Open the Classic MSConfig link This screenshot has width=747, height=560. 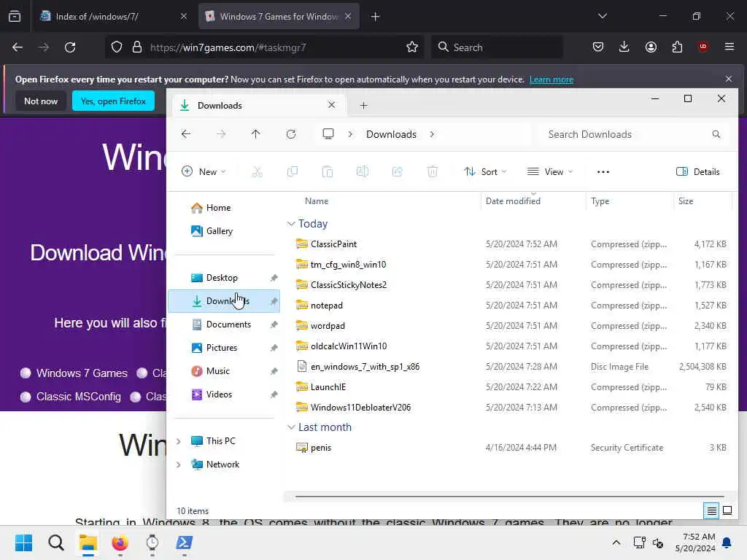coord(79,397)
